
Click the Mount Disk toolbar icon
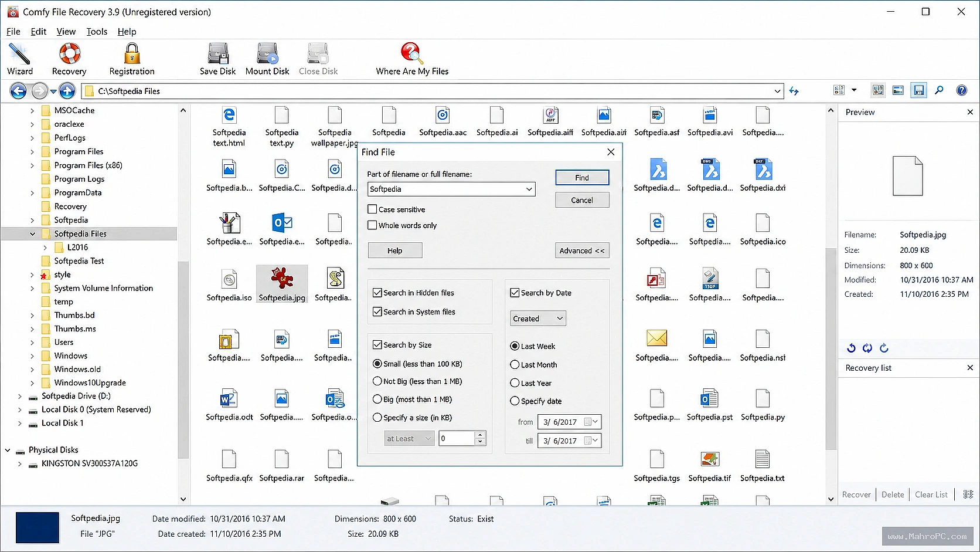click(x=267, y=59)
